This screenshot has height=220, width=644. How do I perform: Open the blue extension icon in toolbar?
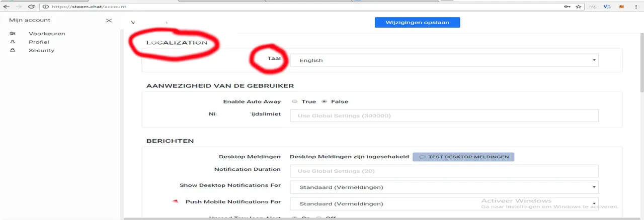coord(607,7)
